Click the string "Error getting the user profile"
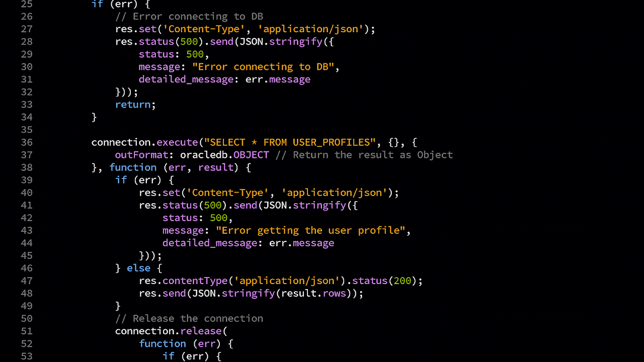644x362 pixels. coord(311,230)
